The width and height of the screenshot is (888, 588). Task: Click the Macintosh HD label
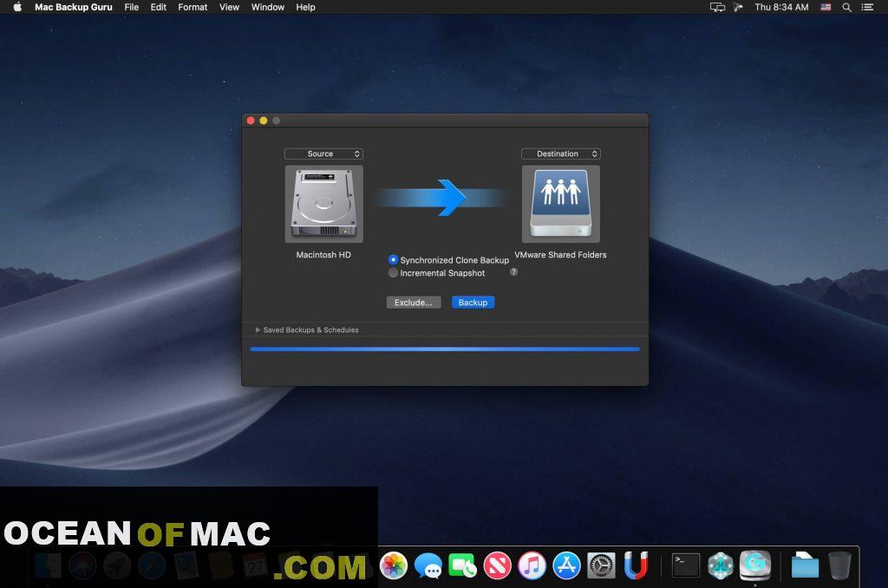(323, 255)
